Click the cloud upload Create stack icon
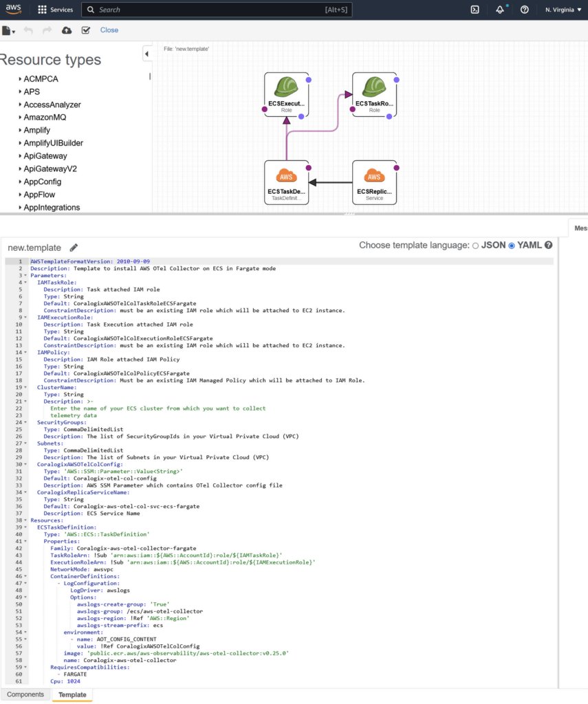588x704 pixels. pyautogui.click(x=67, y=30)
